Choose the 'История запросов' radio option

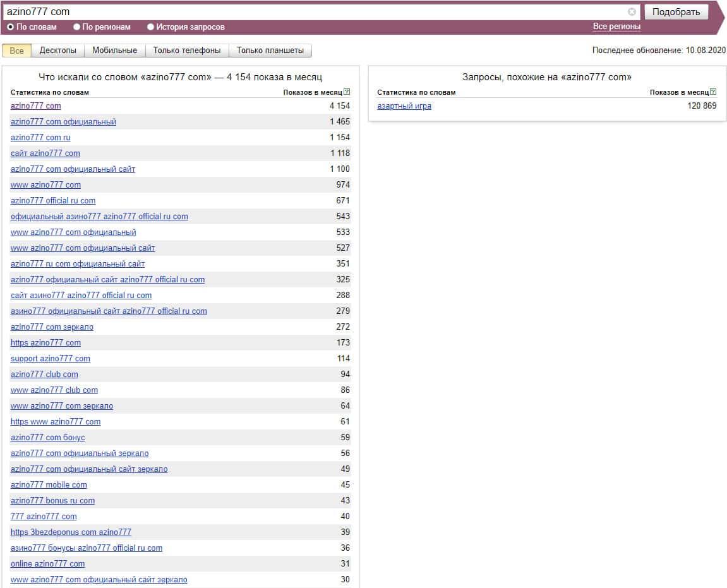click(x=150, y=27)
